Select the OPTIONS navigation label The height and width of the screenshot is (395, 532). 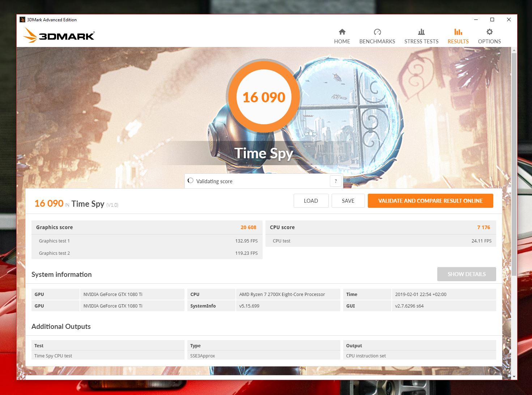click(489, 41)
